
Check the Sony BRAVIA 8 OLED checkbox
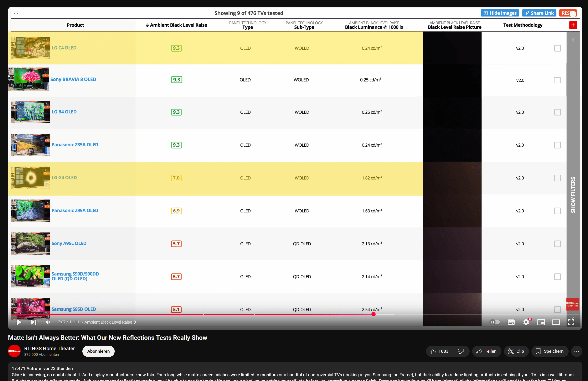(x=557, y=80)
